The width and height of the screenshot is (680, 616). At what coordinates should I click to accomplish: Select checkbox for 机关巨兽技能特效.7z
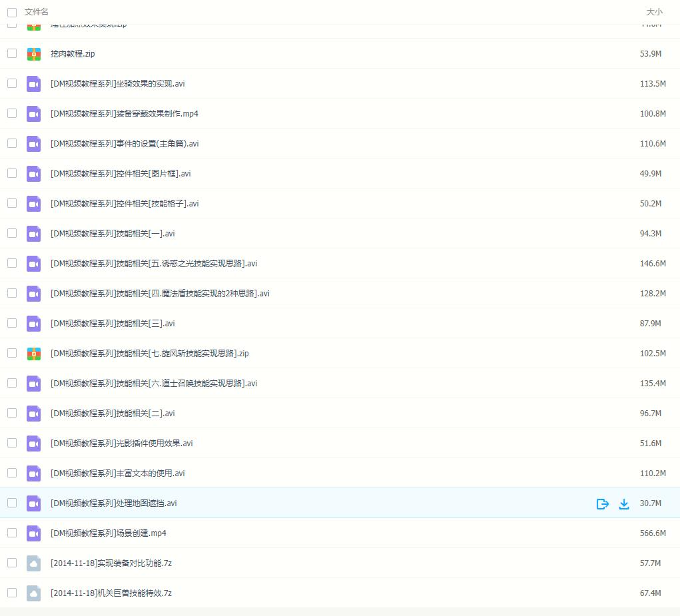tap(12, 592)
